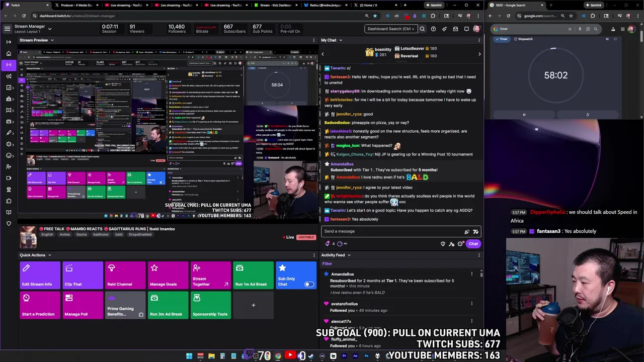Click Google Lens icon in search box
644x362 pixels.
(x=588, y=29)
